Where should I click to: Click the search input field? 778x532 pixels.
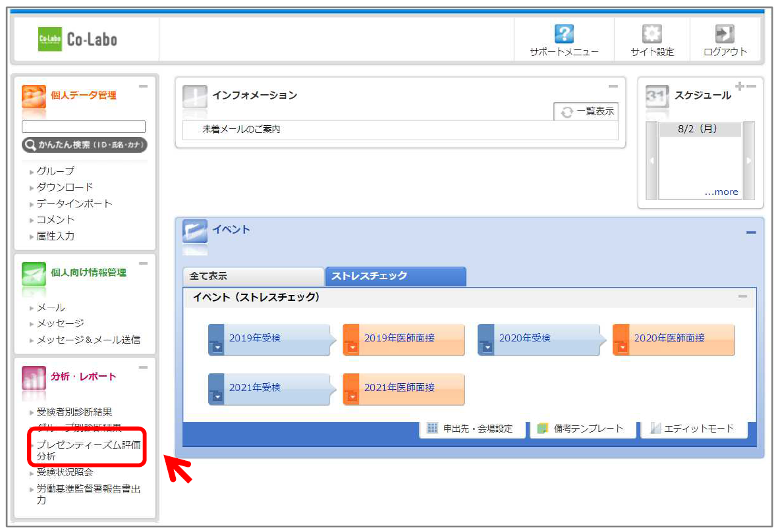coord(84,126)
